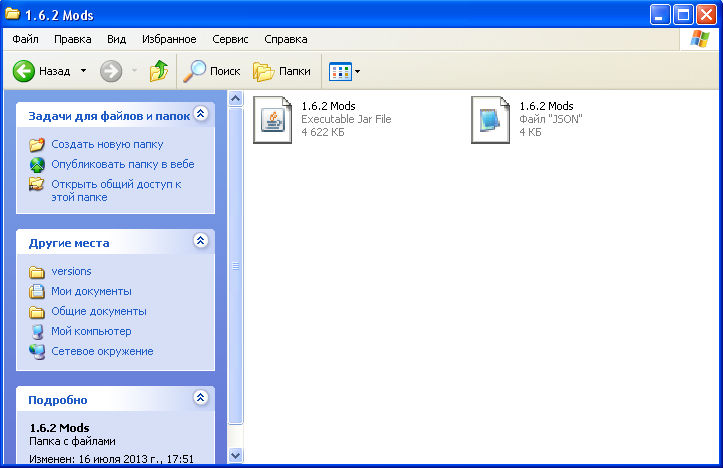Click the Сетевое окружение network icon
This screenshot has width=723, height=468.
pos(37,351)
